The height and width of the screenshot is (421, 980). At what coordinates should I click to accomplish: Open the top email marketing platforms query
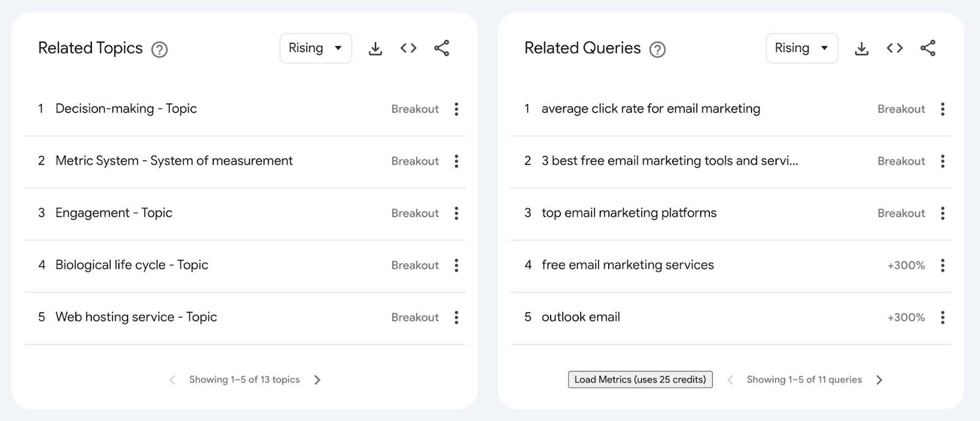tap(629, 213)
